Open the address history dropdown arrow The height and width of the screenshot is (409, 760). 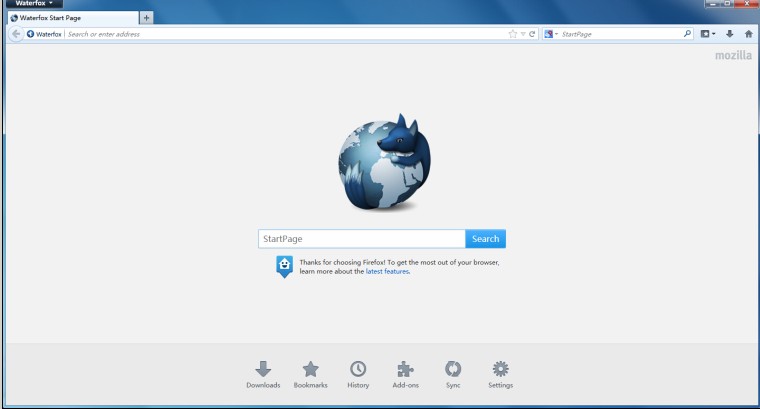coord(523,34)
